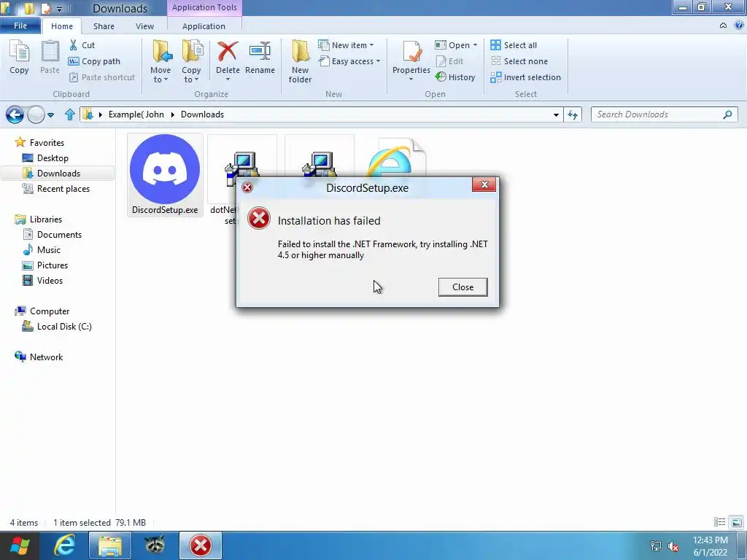The image size is (747, 560).
Task: Select Downloads in the navigation pane
Action: (x=58, y=174)
